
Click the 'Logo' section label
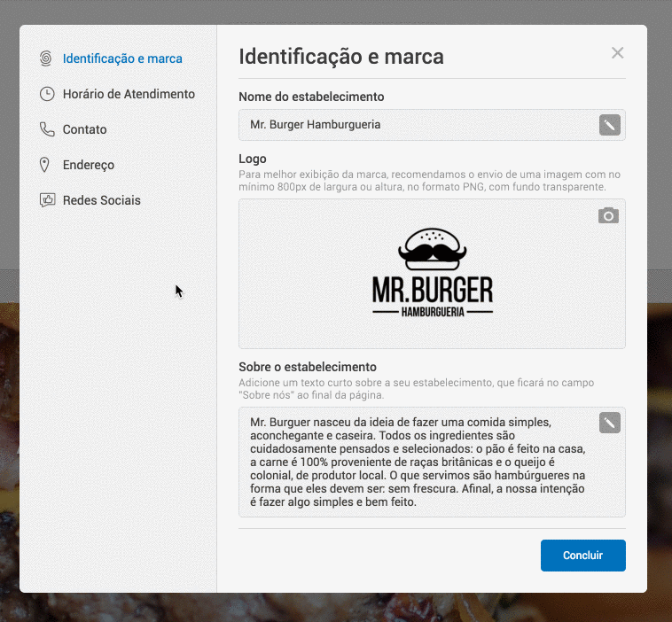point(253,159)
